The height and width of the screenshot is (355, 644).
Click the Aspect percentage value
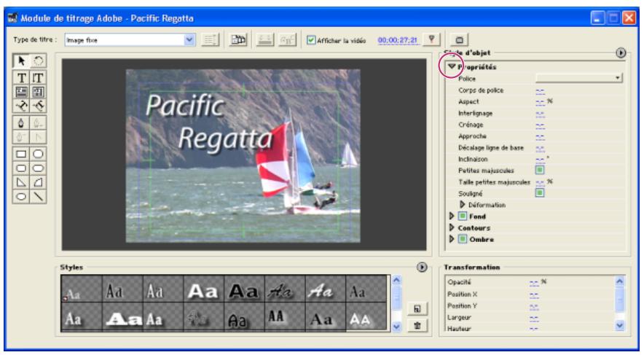pyautogui.click(x=540, y=102)
